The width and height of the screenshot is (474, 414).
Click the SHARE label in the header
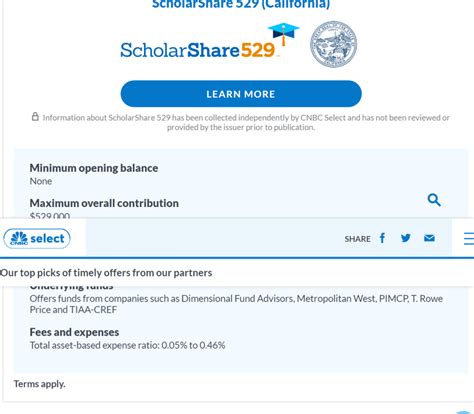coord(357,239)
